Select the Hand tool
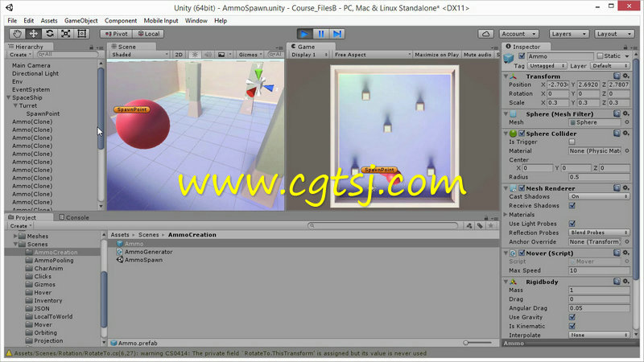Image resolution: width=644 pixels, height=362 pixels. 17,34
